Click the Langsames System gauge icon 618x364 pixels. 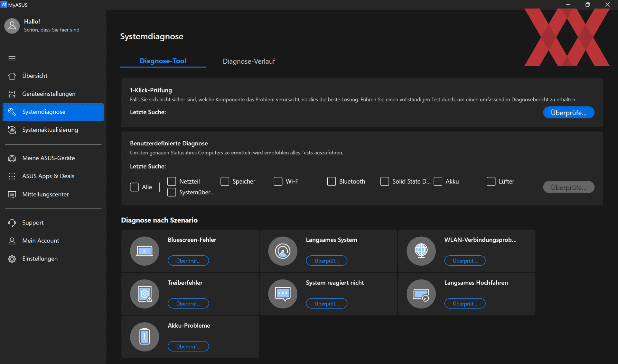283,251
